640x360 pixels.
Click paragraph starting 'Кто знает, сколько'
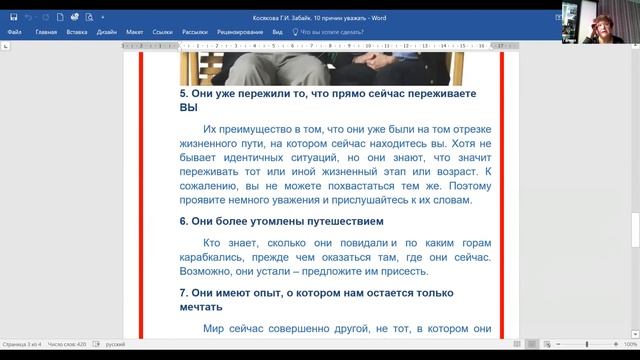click(336, 257)
